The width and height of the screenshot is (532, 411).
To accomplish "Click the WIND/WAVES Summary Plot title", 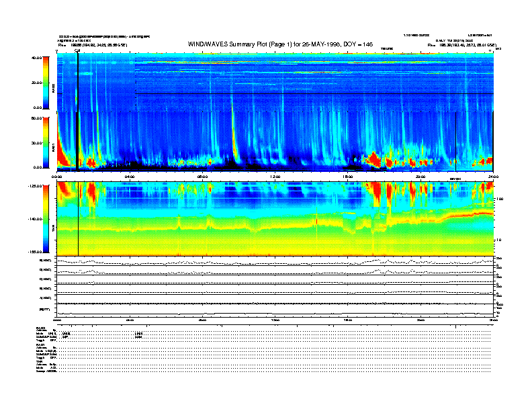I will (x=280, y=44).
